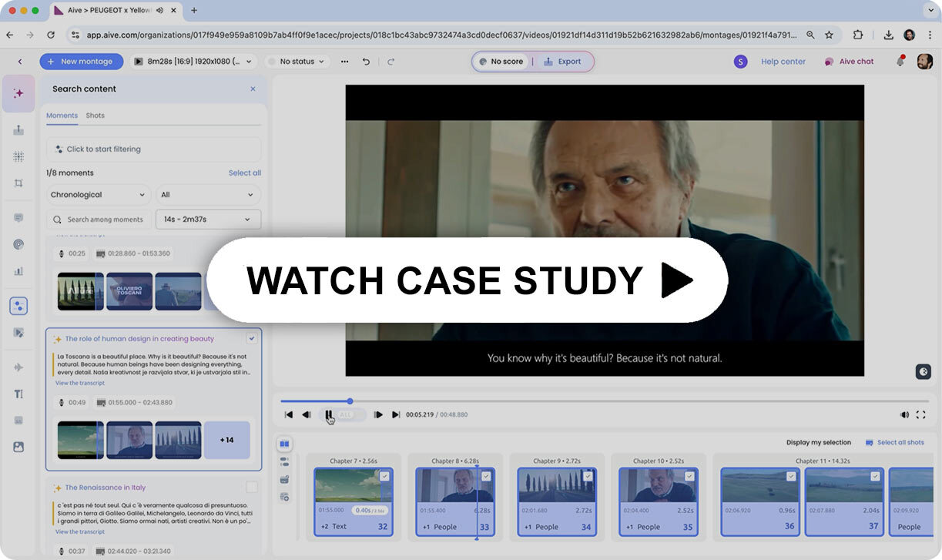The width and height of the screenshot is (942, 560).
Task: Click the No score button
Action: tap(501, 62)
